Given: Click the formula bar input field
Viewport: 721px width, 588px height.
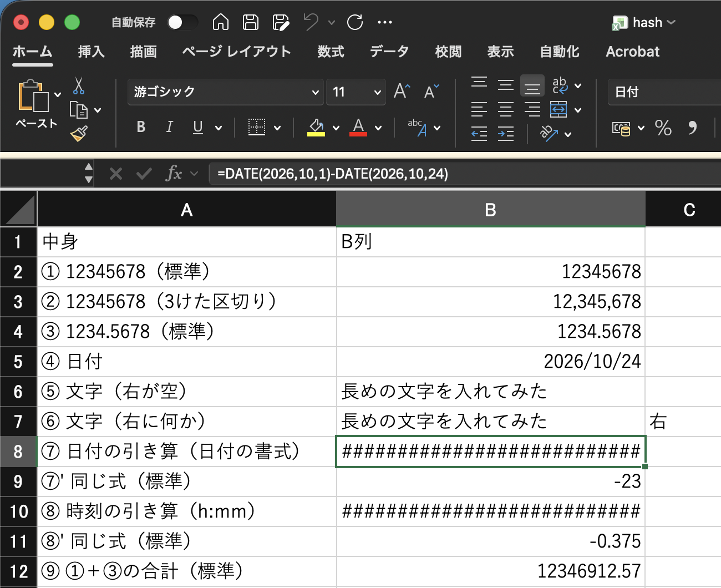Looking at the screenshot, I should [465, 174].
